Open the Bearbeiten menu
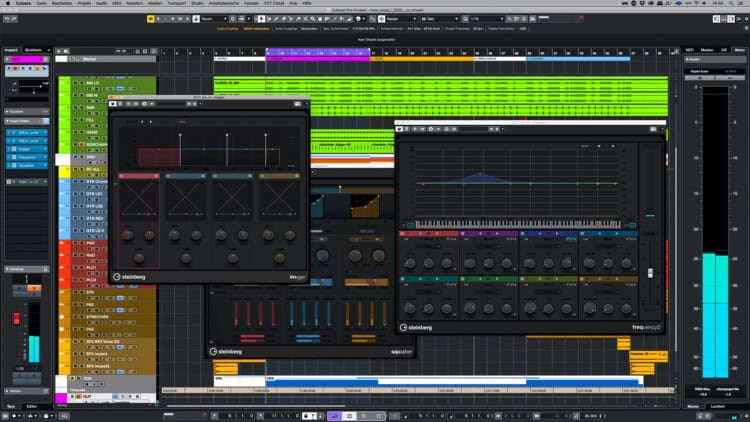750x422 pixels. coord(62,3)
